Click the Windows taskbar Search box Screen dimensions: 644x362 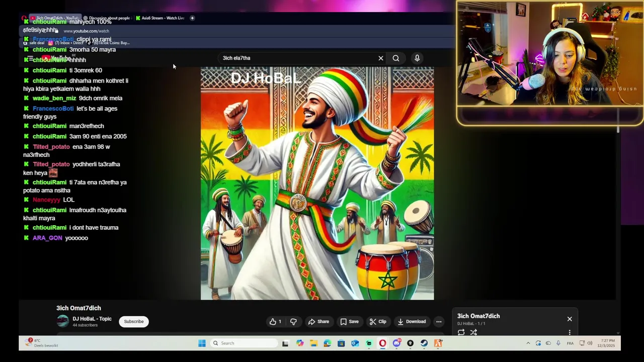244,343
